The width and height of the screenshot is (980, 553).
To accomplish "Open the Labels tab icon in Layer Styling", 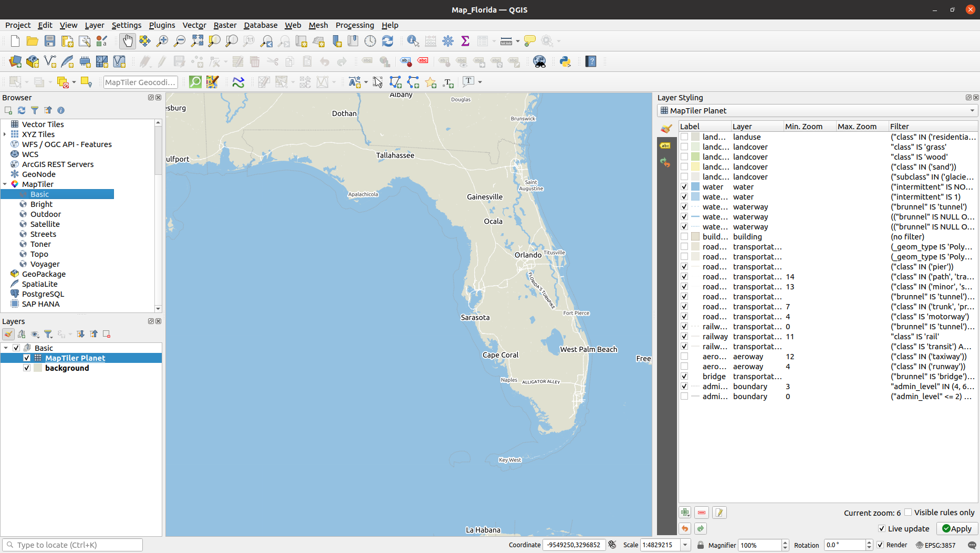I will point(665,145).
